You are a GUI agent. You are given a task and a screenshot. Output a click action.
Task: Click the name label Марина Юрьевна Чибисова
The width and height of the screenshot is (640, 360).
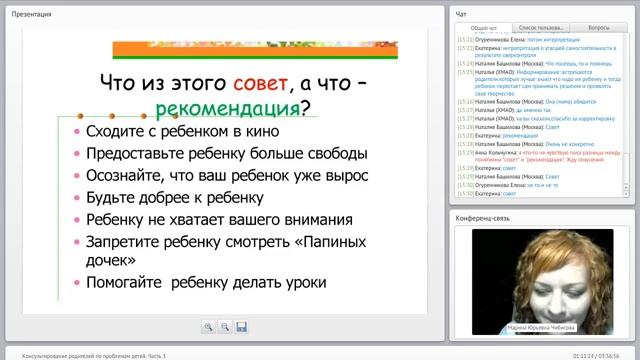(x=541, y=328)
